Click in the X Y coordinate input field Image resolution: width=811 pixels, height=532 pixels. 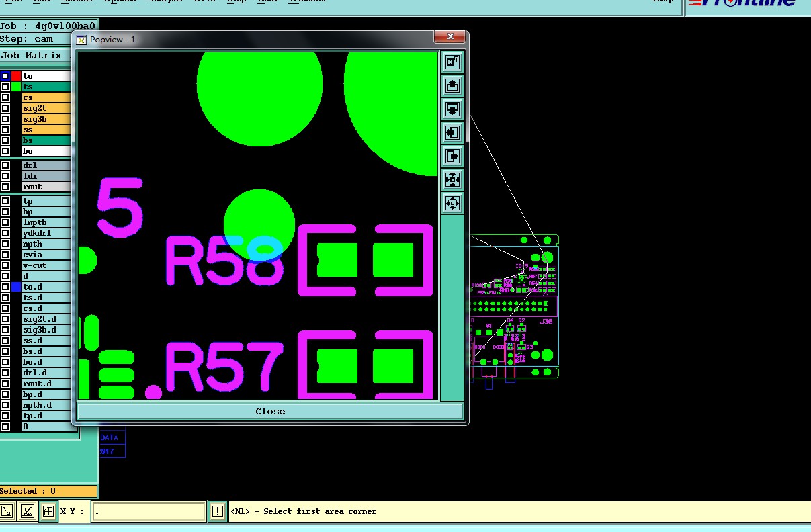click(x=148, y=511)
